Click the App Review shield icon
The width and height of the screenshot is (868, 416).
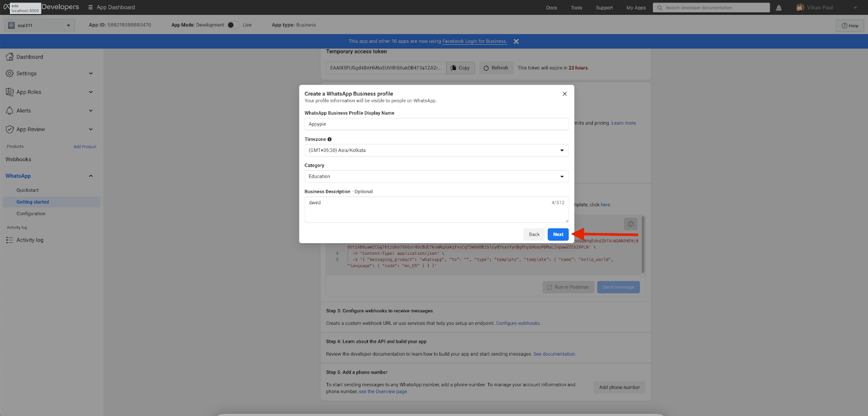tap(9, 129)
